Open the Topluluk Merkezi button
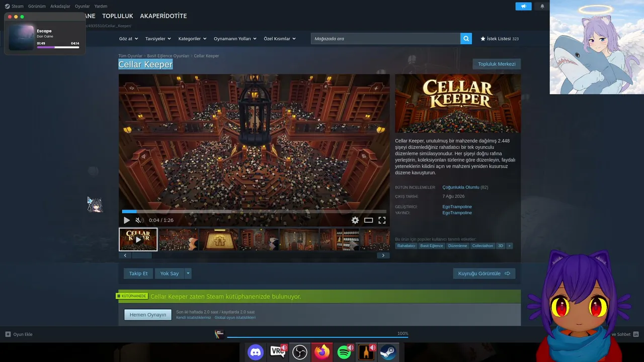Viewport: 644px width, 362px height. click(x=497, y=64)
